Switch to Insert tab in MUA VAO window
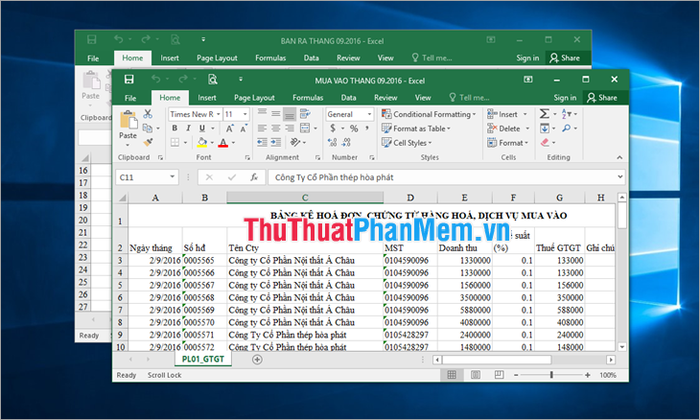This screenshot has height=420, width=700. [207, 98]
